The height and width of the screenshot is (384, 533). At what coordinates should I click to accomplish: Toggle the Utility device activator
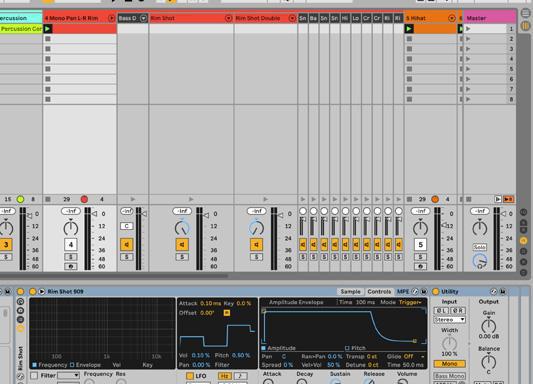[435, 292]
